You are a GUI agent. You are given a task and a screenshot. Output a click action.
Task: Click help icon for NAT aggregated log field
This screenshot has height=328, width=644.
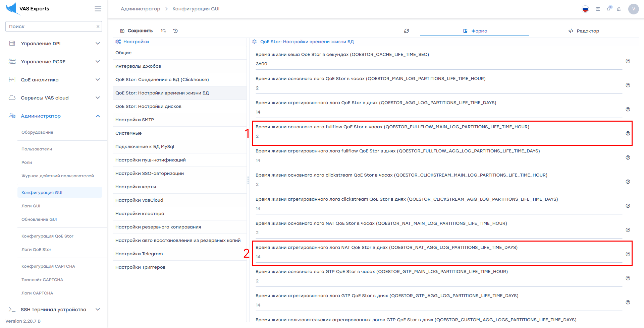(x=628, y=254)
